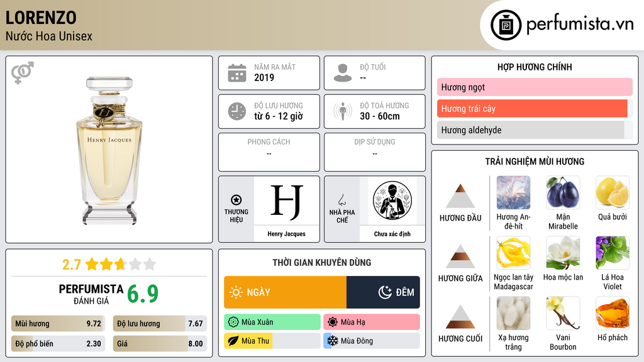Click the Mùa Thu season bar

(x=272, y=341)
